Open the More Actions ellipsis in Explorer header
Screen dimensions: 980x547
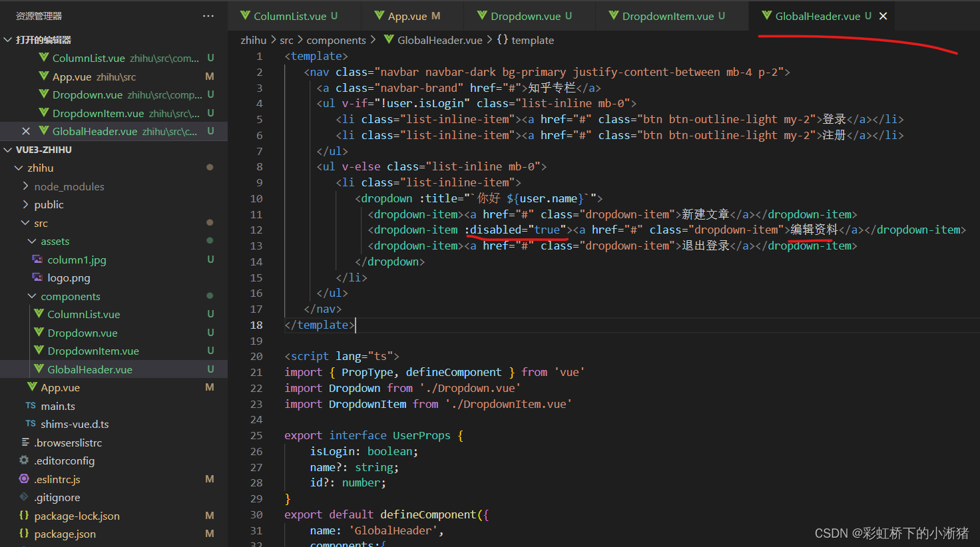tap(208, 15)
